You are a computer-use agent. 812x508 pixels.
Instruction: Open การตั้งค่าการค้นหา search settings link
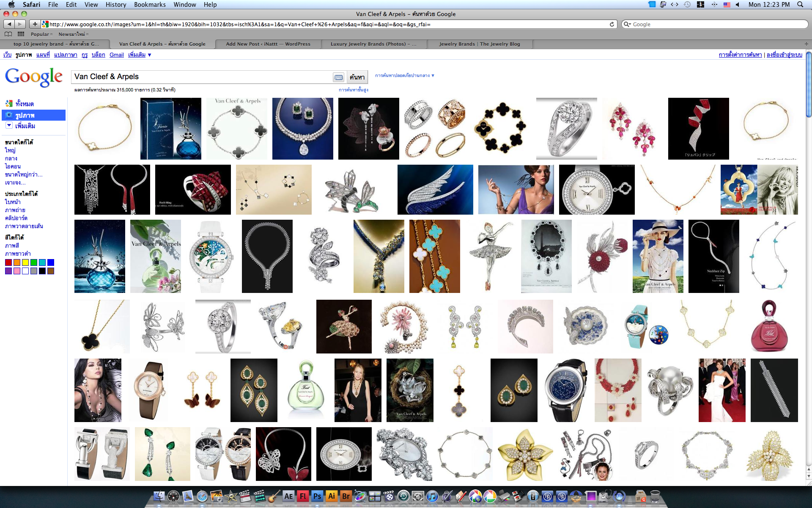pos(740,55)
